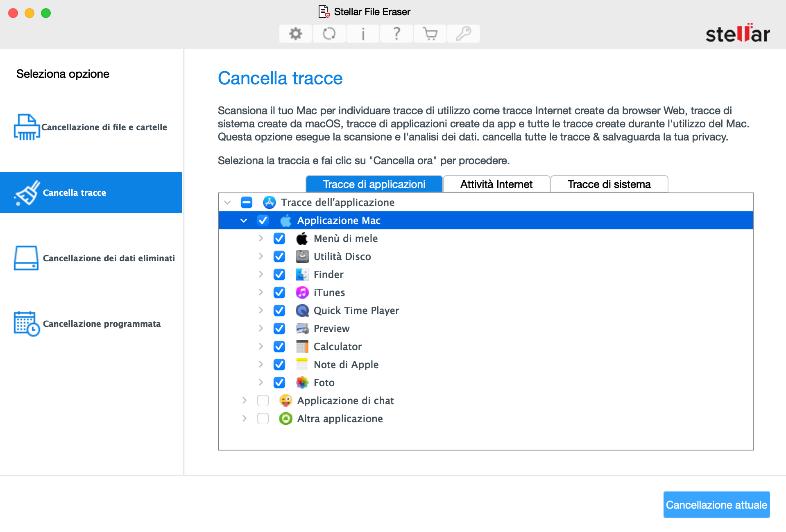The image size is (786, 532).
Task: Expand the iTunes row chevron
Action: click(260, 292)
